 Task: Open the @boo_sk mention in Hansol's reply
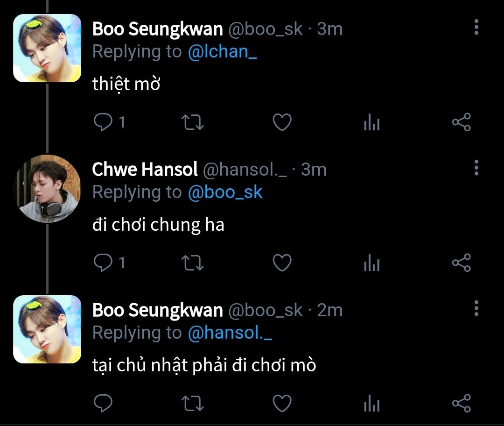[x=225, y=192]
